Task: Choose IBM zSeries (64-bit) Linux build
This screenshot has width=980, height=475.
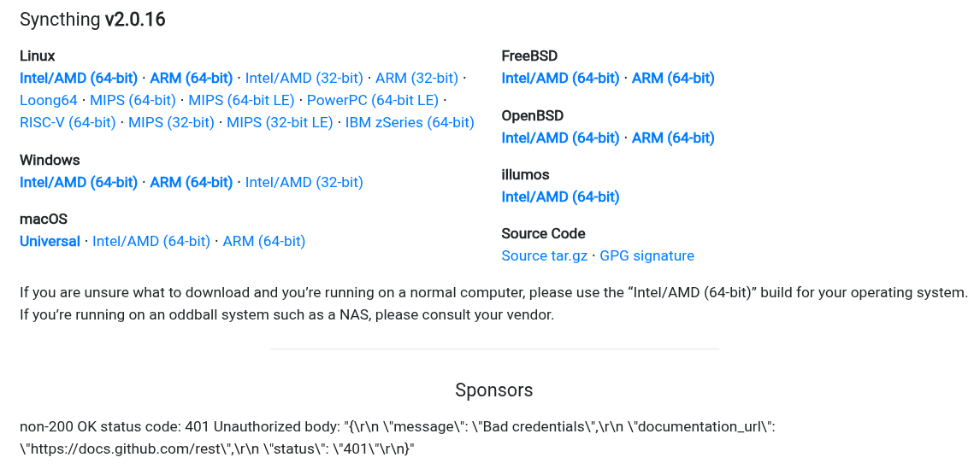Action: point(410,122)
